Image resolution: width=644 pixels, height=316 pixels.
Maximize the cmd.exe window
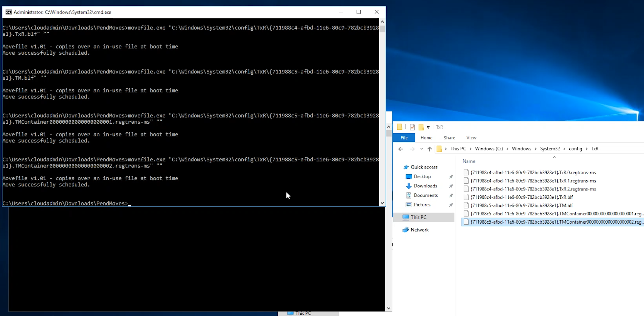click(359, 12)
